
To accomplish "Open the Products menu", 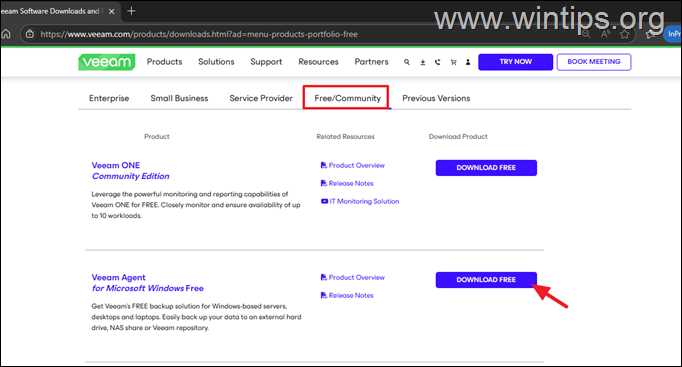I will pyautogui.click(x=164, y=62).
